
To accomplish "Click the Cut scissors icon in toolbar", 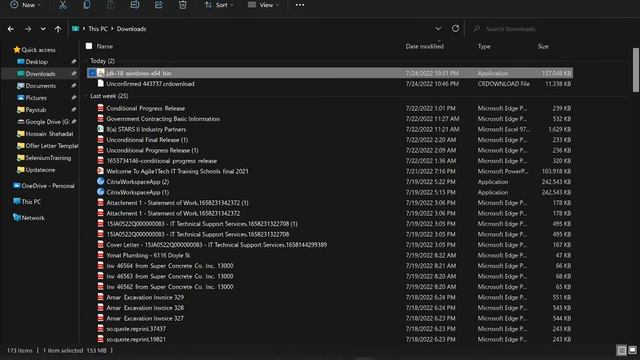I will tap(62, 5).
